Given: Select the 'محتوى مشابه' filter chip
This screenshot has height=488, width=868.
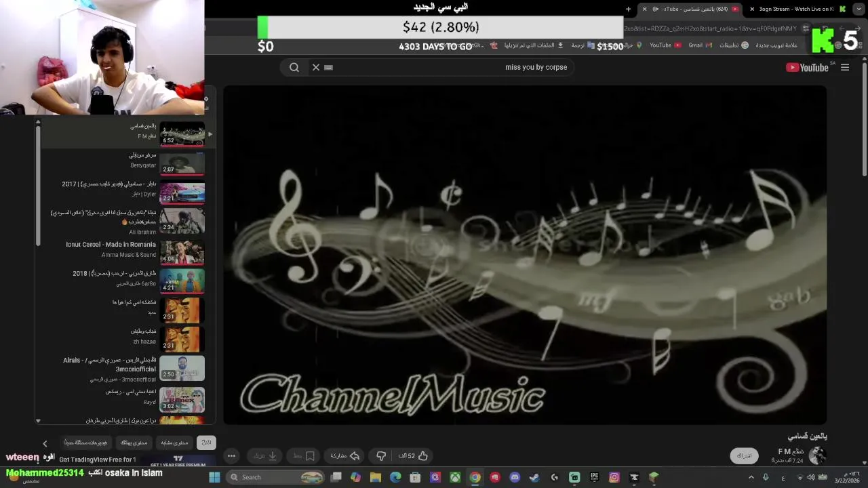Looking at the screenshot, I should coord(174,443).
